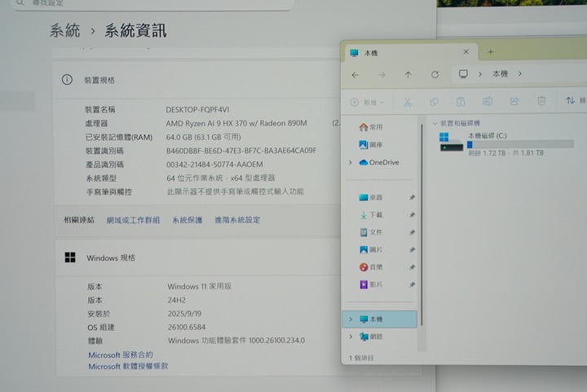
Task: Select the 本機磁碟 (C:) drive
Action: click(506, 144)
